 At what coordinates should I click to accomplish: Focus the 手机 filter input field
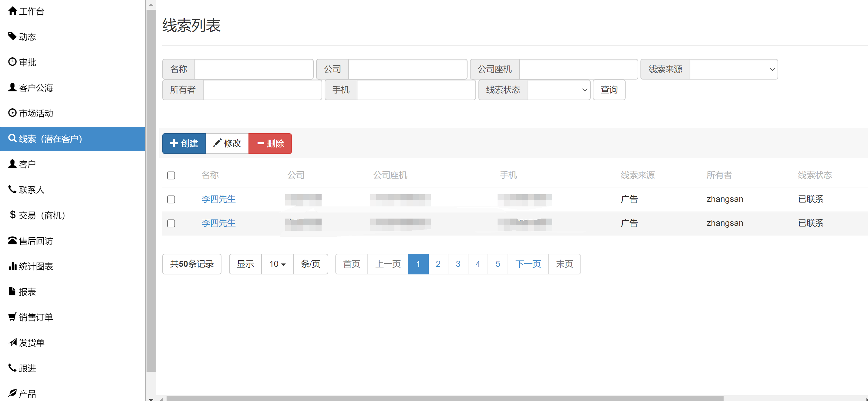pyautogui.click(x=416, y=90)
